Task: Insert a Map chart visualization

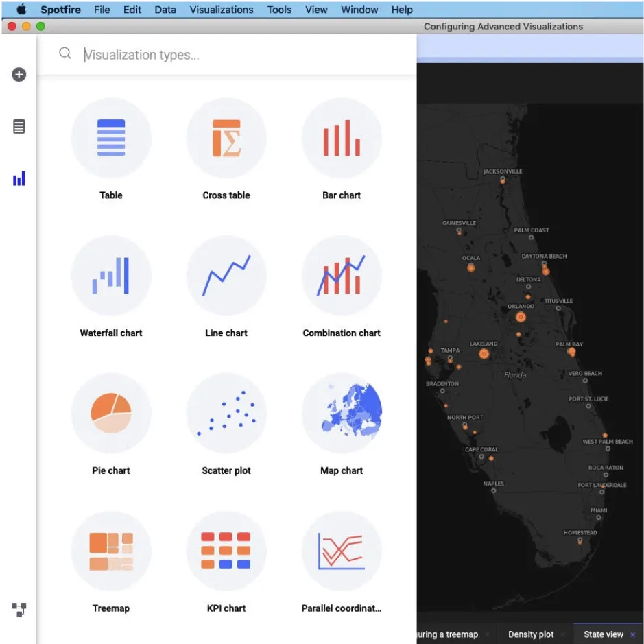Action: click(342, 413)
